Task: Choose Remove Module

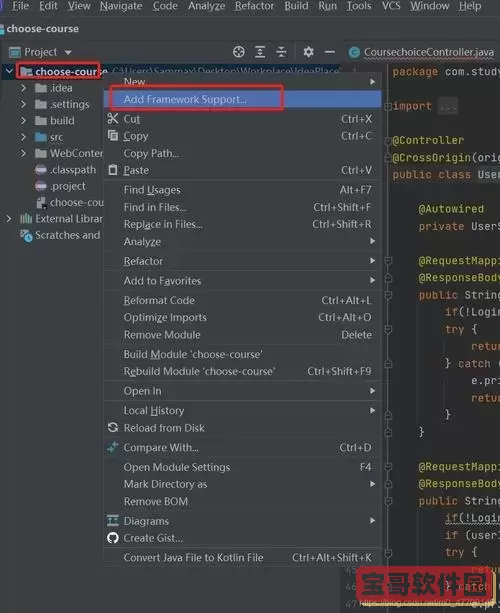Action: point(242,335)
